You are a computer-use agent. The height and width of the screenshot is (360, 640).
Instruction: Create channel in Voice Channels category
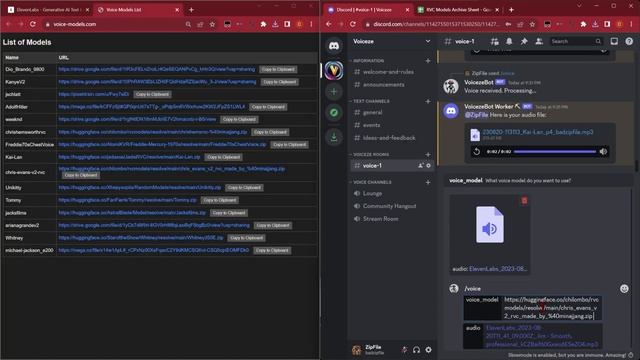[428, 182]
